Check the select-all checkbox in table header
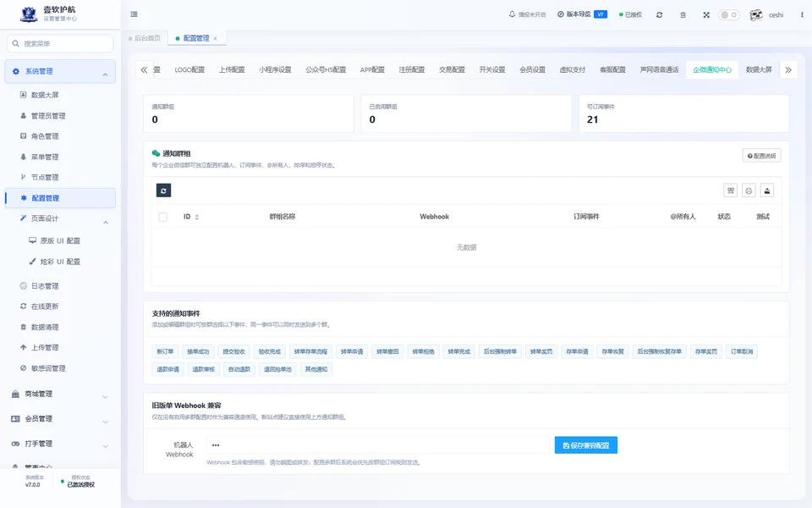The height and width of the screenshot is (508, 812). (163, 218)
